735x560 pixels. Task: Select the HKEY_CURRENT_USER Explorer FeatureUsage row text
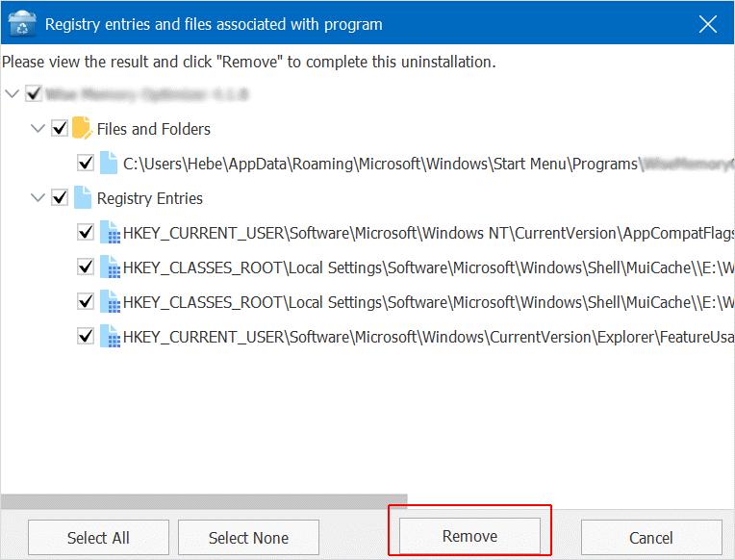(428, 337)
